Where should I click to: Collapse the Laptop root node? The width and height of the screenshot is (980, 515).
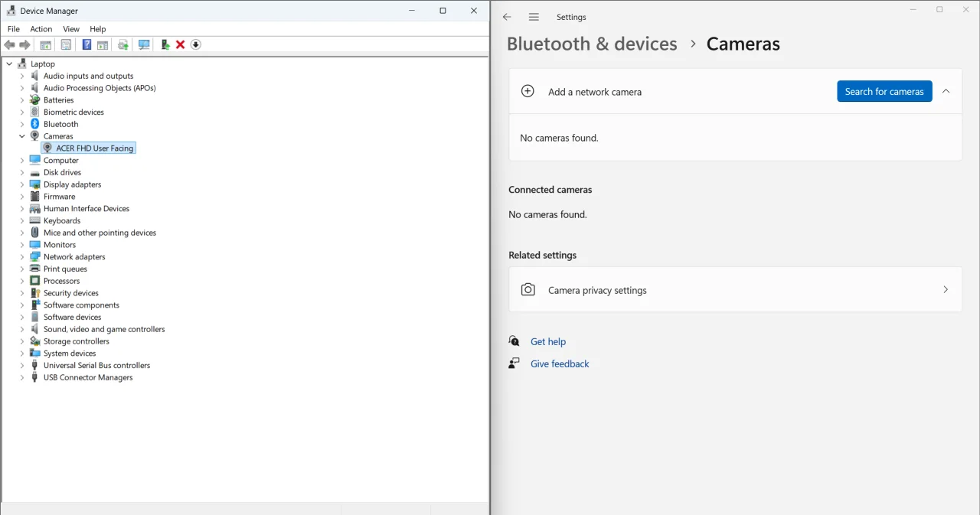pos(10,64)
